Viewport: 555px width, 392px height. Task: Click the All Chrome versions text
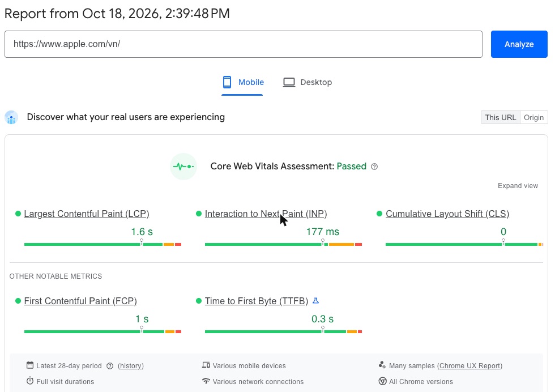pos(421,382)
